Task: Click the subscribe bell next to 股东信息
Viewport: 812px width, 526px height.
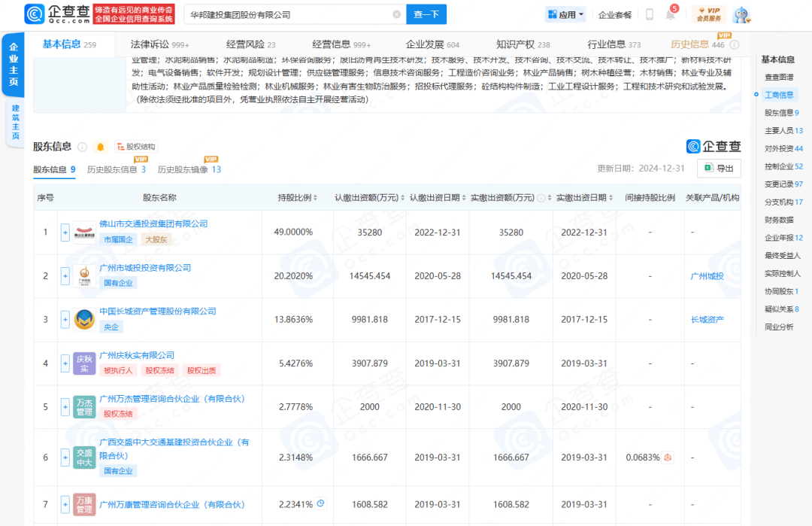Action: pyautogui.click(x=98, y=146)
